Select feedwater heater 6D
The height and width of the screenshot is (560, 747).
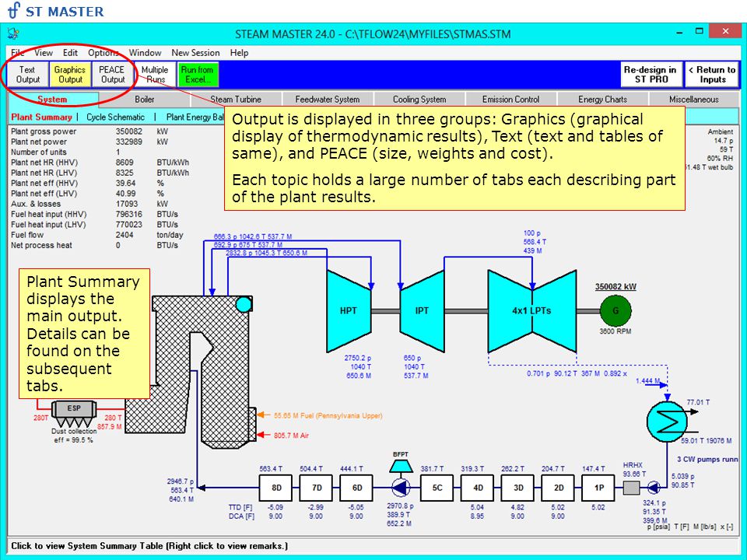tap(357, 488)
